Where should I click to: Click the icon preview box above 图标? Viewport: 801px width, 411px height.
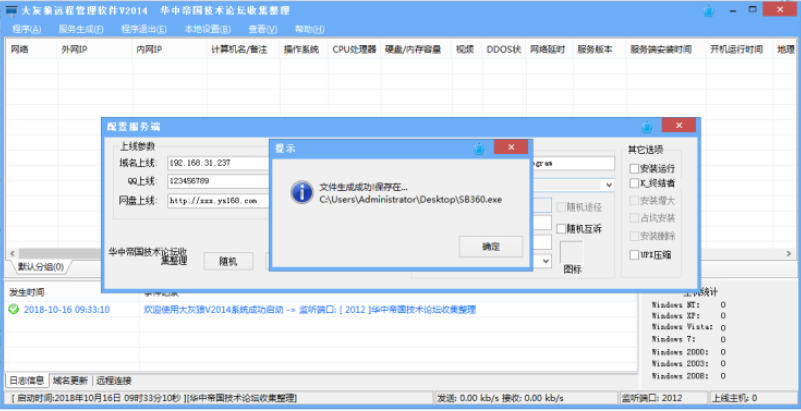coord(571,251)
